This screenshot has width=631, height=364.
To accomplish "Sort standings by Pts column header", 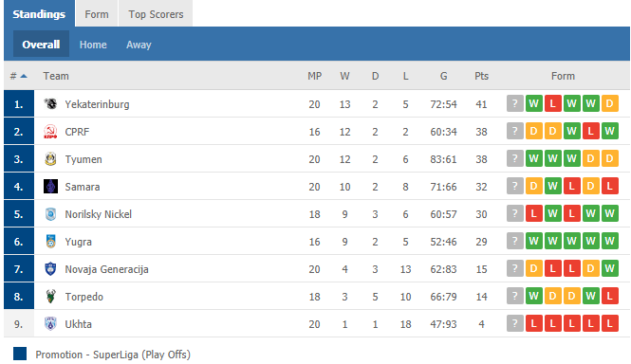I will pos(481,76).
